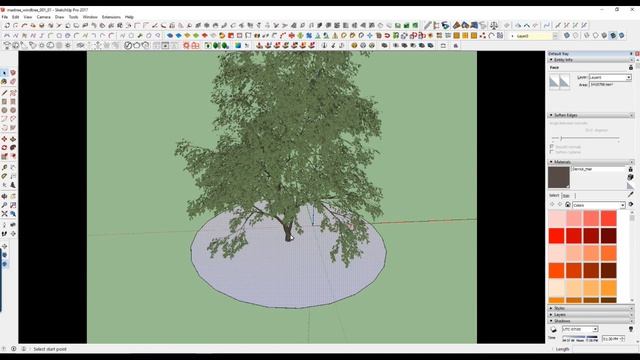Open the Window menu

[90, 17]
